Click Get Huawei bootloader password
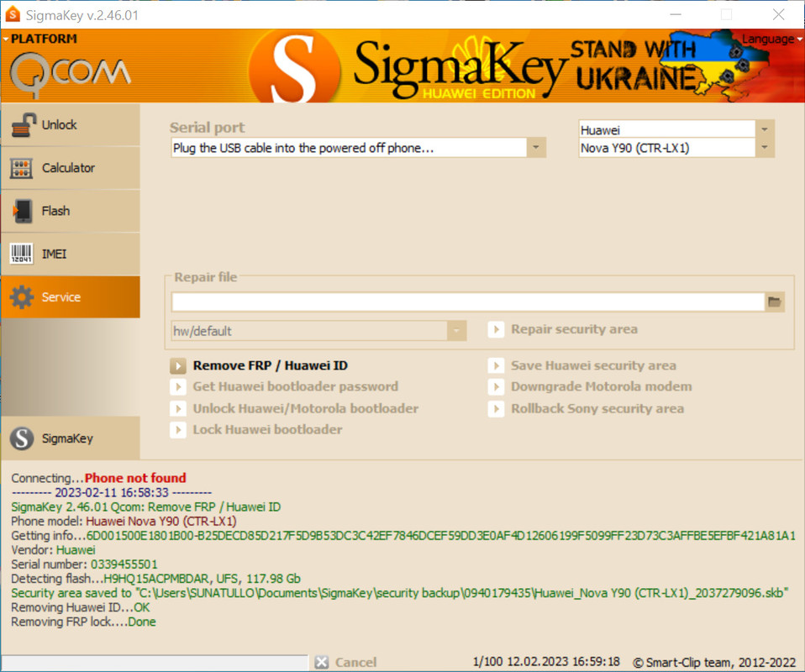Viewport: 805px width, 672px height. pyautogui.click(x=295, y=386)
